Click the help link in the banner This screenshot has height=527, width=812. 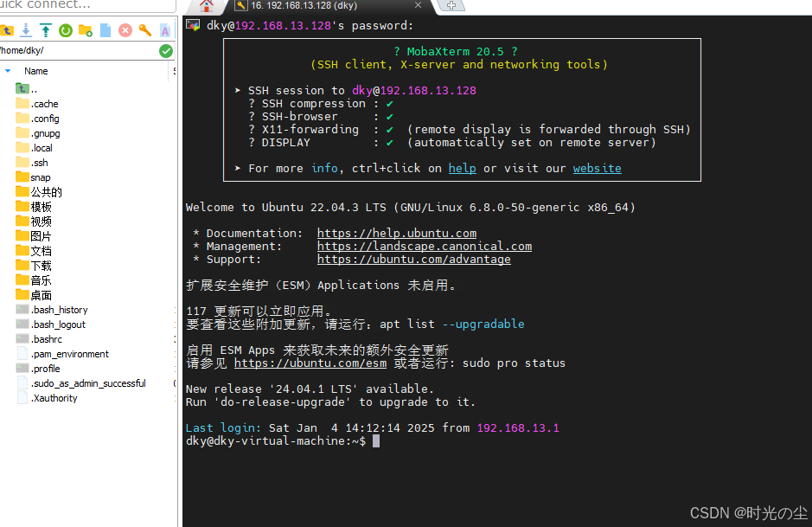click(x=462, y=168)
